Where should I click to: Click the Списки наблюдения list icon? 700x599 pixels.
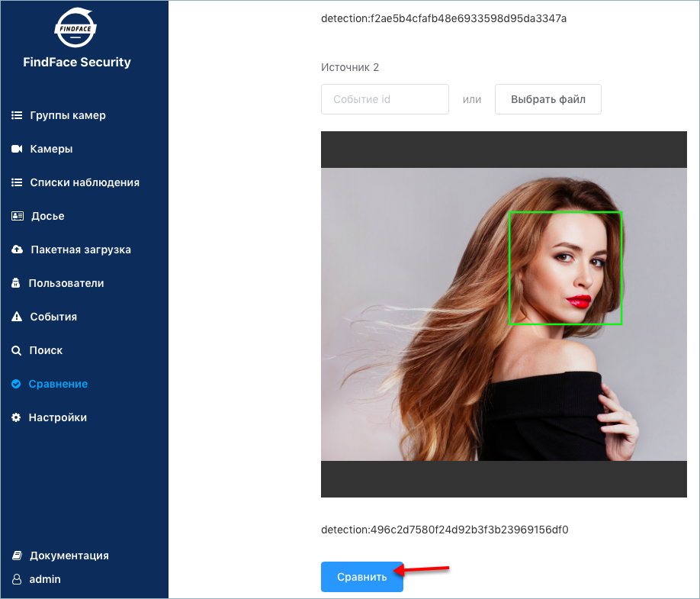click(17, 182)
